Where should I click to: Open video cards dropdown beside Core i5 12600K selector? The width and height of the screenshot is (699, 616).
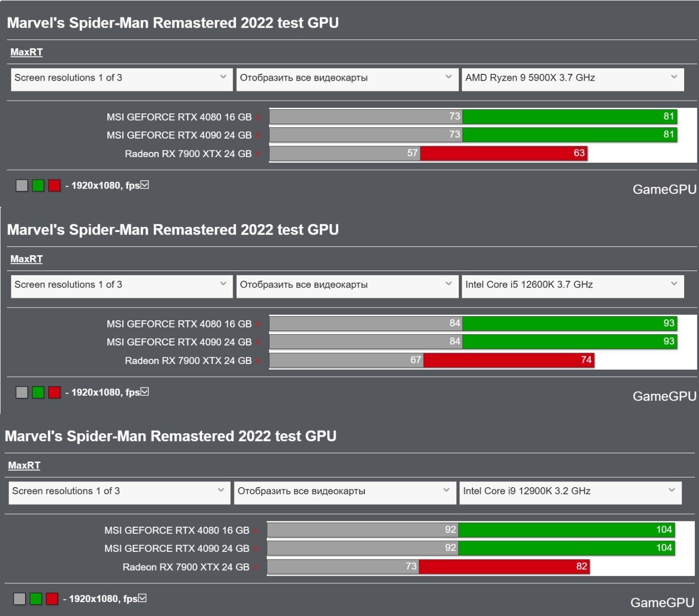tap(347, 286)
